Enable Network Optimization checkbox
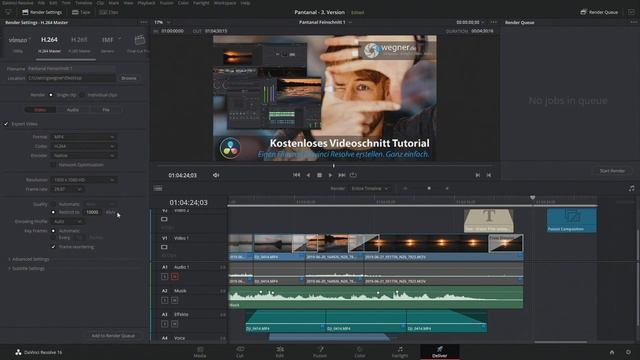 click(x=53, y=165)
